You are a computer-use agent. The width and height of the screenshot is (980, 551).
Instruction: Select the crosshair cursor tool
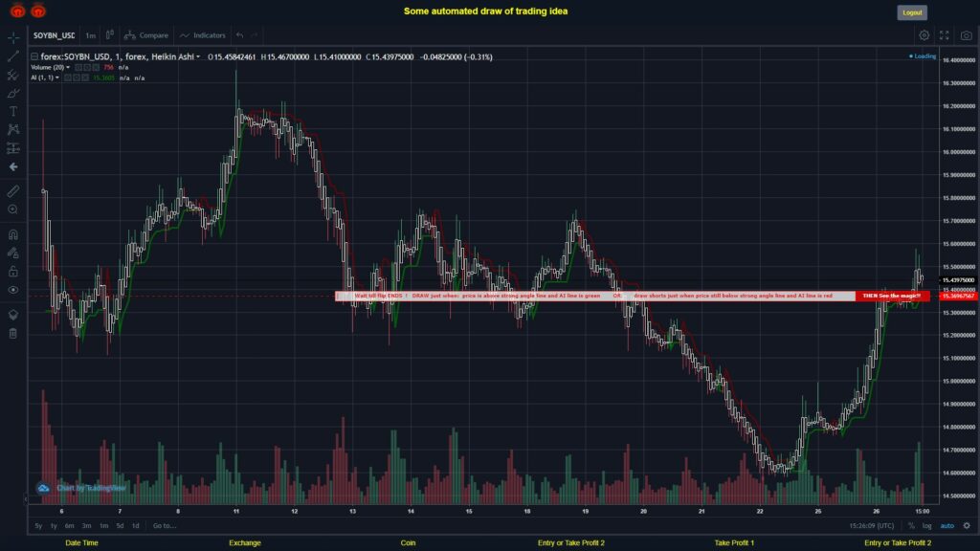(13, 38)
